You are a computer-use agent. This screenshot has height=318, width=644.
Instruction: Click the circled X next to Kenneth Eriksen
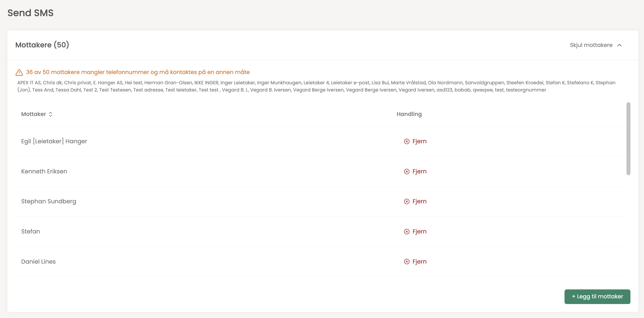click(x=406, y=171)
